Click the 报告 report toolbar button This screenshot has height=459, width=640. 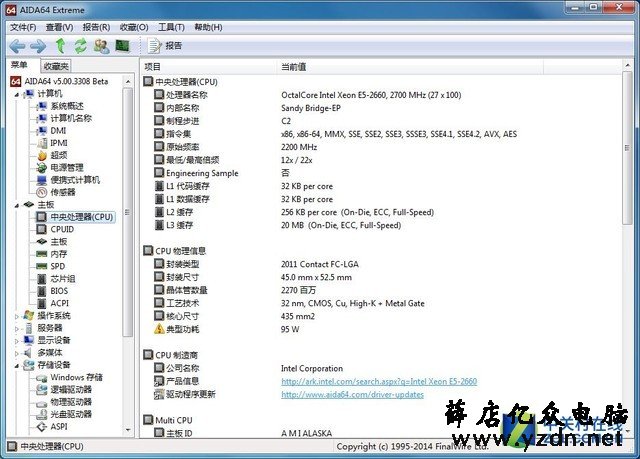165,46
